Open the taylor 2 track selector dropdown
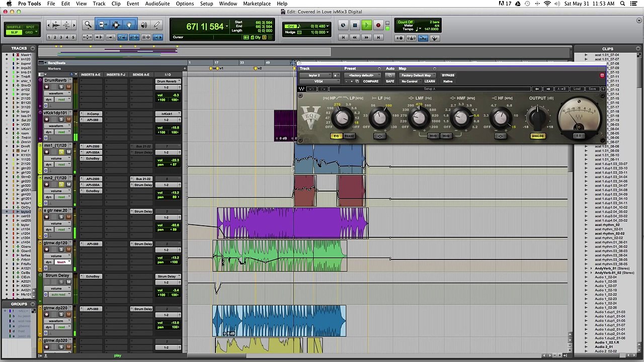This screenshot has width=644, height=362. click(316, 75)
